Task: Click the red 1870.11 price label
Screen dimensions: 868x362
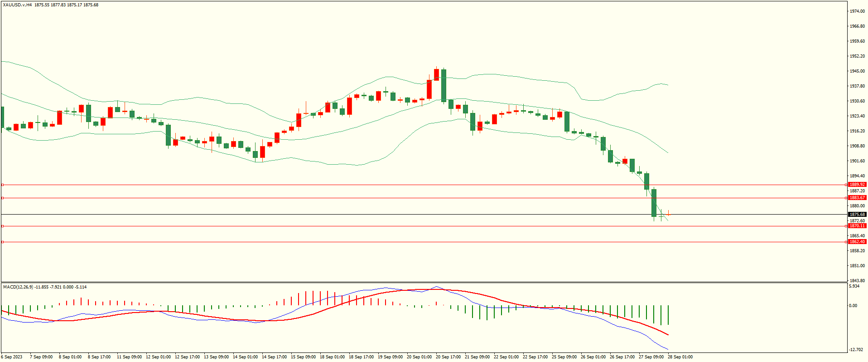Action: [857, 226]
